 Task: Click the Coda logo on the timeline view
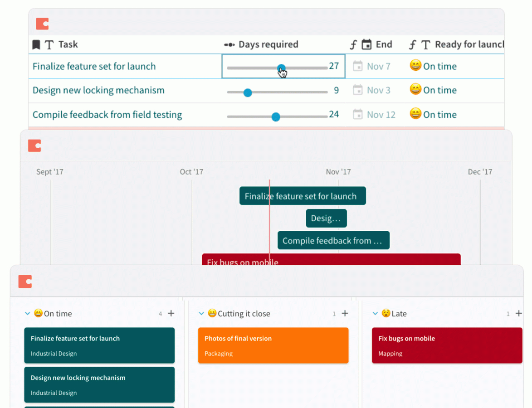[34, 146]
